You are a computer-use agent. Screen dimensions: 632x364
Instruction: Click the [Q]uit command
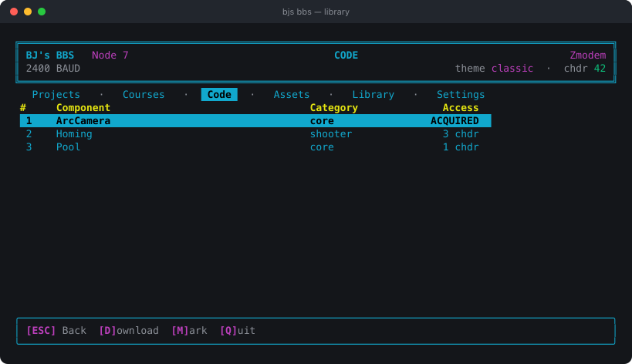pyautogui.click(x=238, y=331)
